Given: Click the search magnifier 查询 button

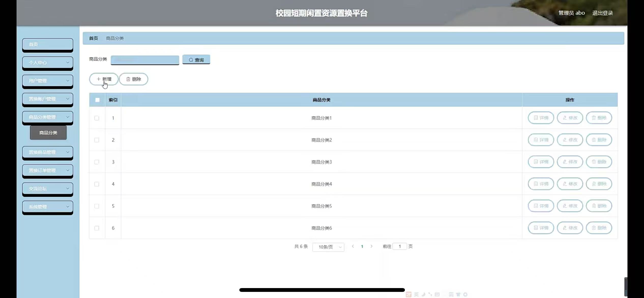Looking at the screenshot, I should (196, 60).
